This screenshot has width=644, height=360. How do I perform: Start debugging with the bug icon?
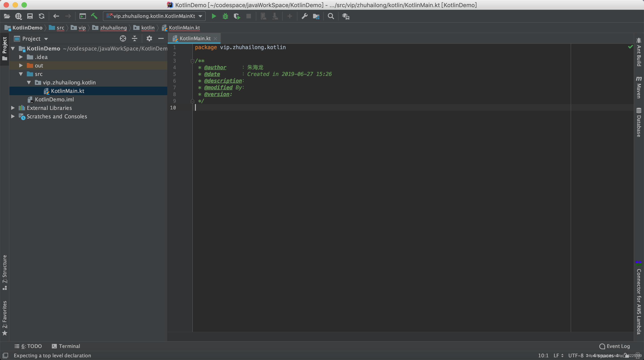[x=225, y=16]
